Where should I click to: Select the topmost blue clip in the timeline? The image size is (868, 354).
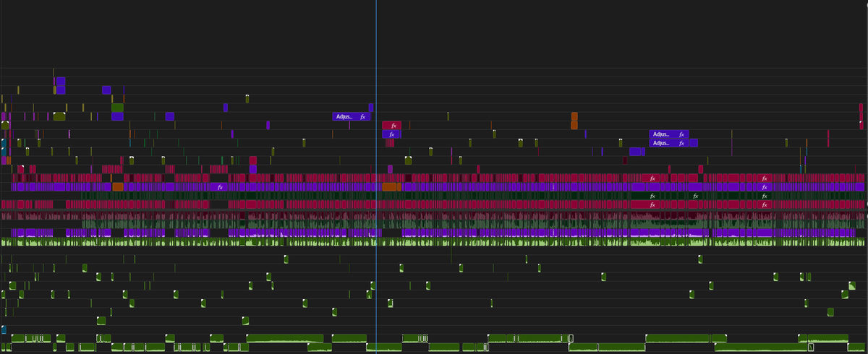tap(61, 81)
